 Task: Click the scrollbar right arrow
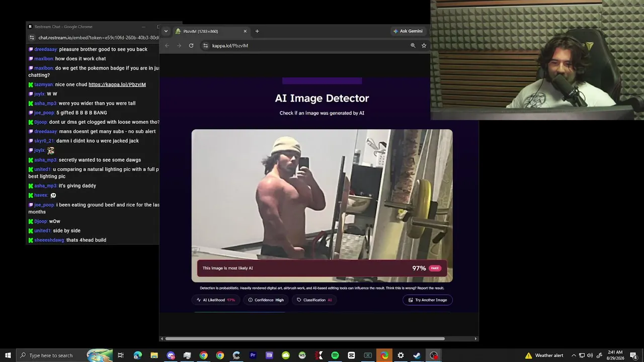click(475, 339)
